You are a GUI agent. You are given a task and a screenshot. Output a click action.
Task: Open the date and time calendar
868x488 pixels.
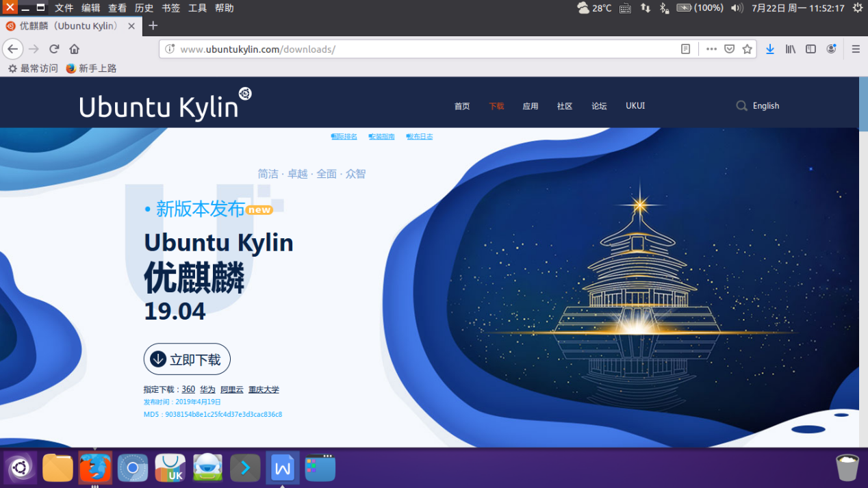[x=798, y=8]
